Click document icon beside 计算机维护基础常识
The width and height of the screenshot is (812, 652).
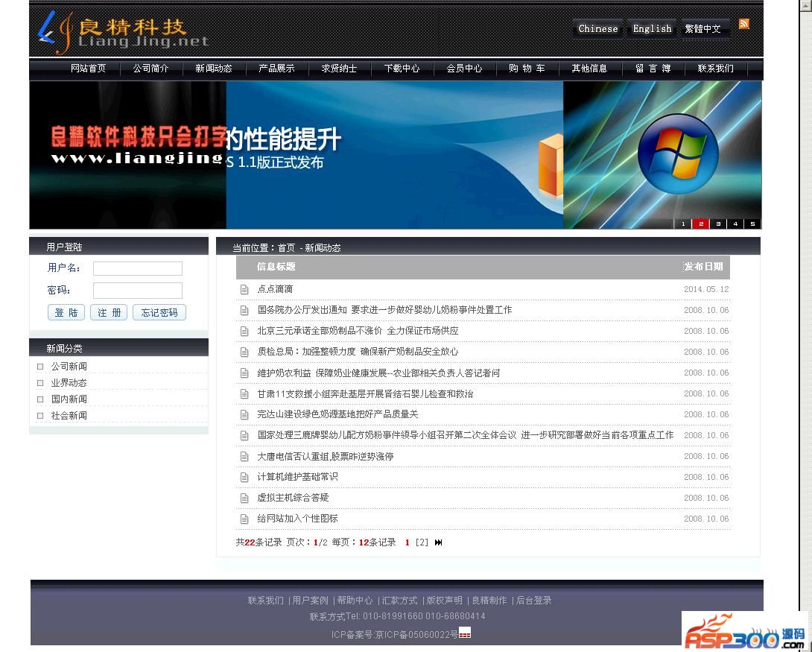pos(244,477)
